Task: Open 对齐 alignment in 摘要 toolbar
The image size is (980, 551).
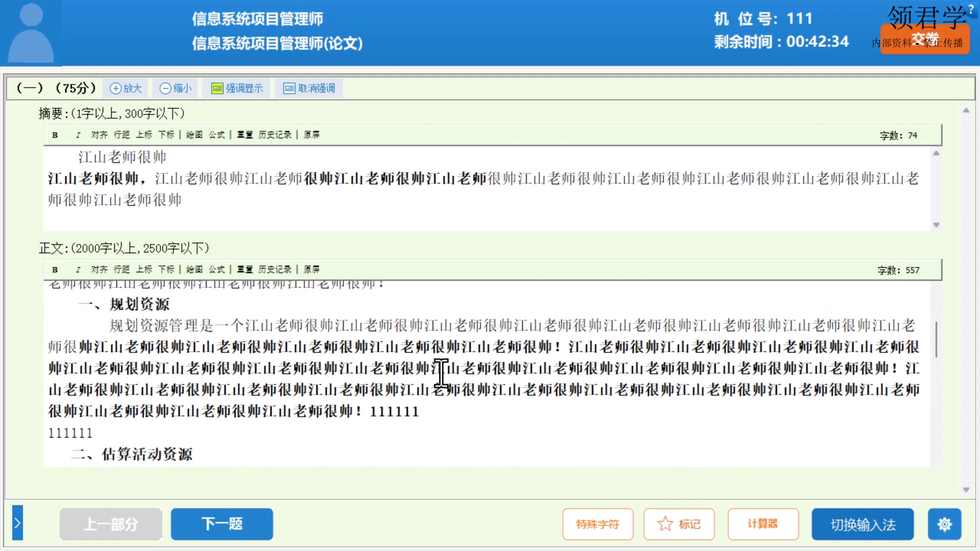Action: (x=100, y=135)
